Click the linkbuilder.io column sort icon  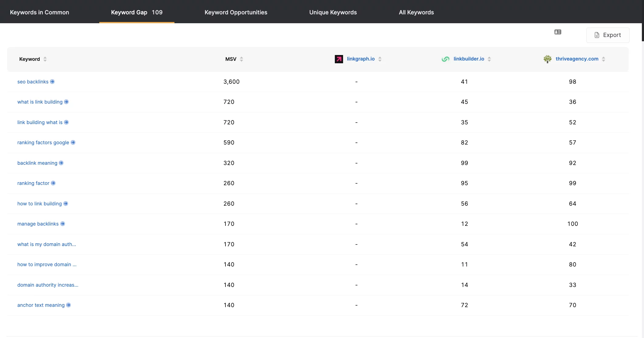pos(489,59)
